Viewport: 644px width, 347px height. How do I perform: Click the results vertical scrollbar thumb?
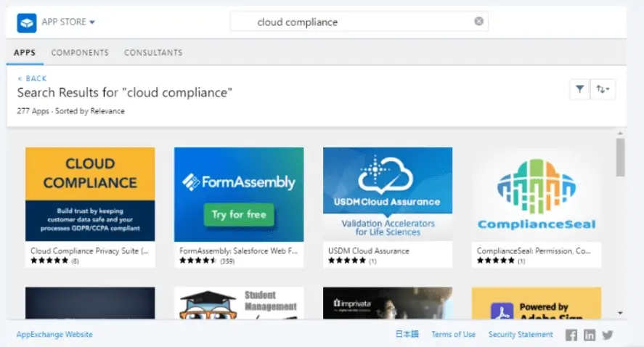[620, 158]
